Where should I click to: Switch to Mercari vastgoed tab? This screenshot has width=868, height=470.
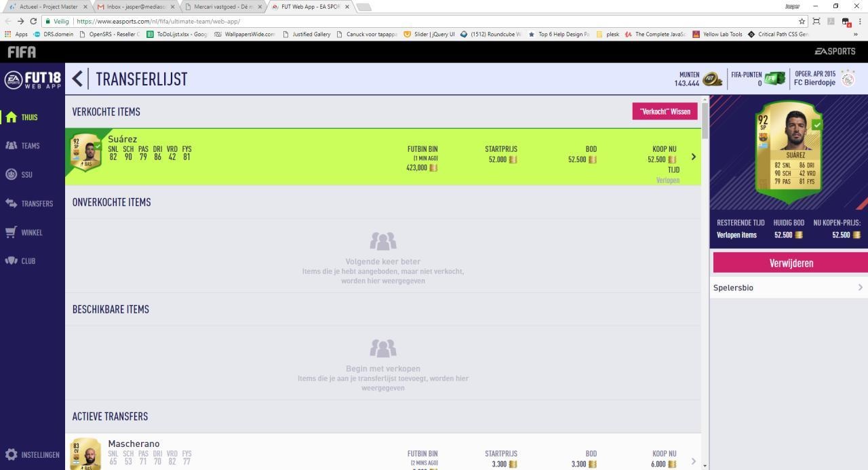point(222,7)
